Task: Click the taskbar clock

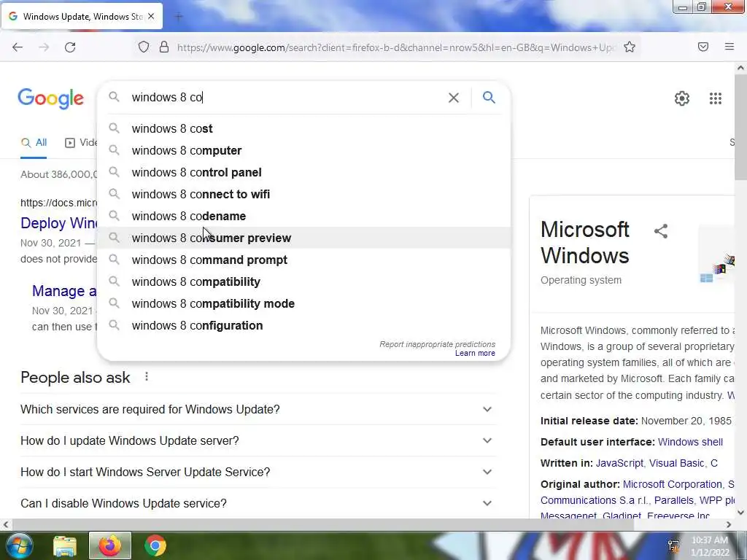Action: point(710,546)
